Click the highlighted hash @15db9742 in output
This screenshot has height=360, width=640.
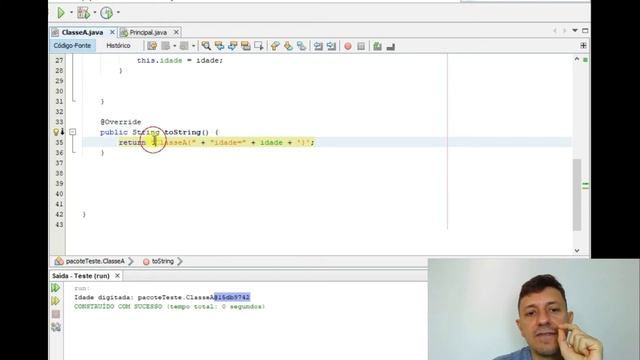(232, 297)
